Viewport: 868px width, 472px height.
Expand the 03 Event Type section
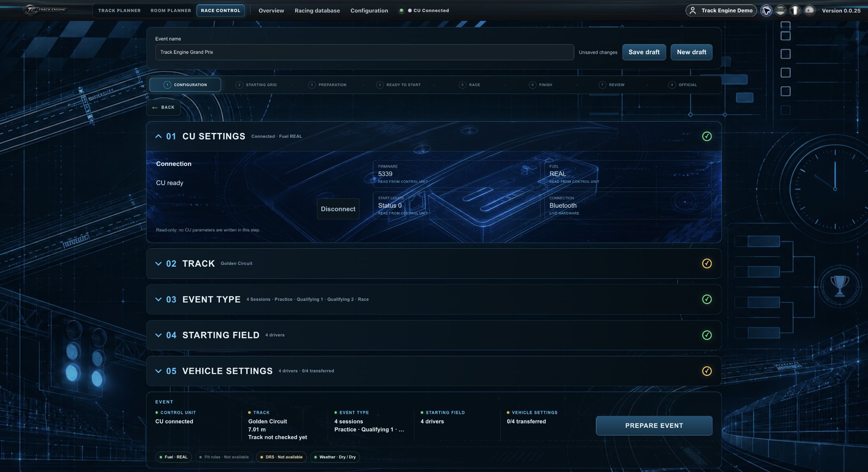158,299
